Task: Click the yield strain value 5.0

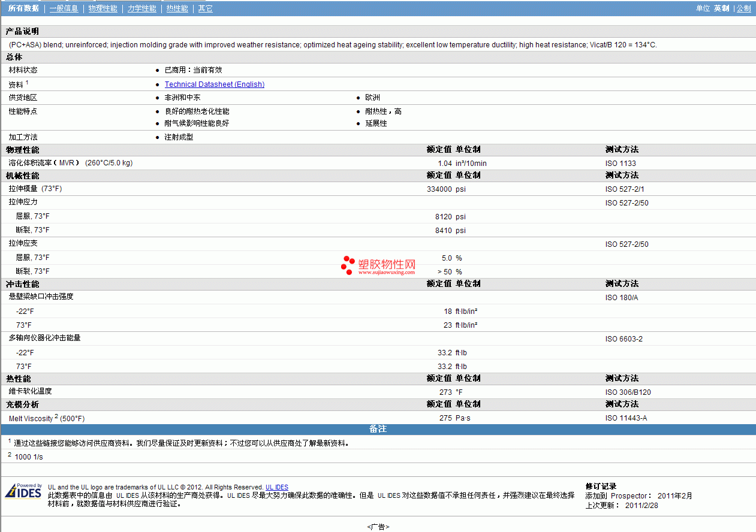Action: click(447, 258)
